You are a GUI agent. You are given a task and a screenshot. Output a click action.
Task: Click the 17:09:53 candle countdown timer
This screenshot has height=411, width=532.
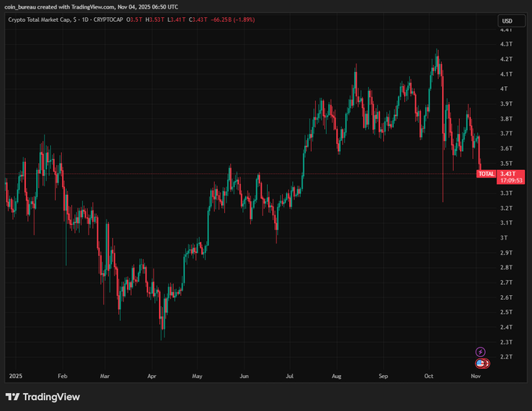pos(510,180)
